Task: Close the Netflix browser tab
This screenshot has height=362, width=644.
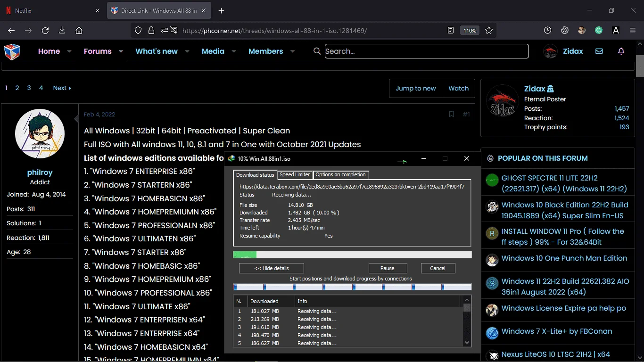Action: tap(97, 11)
